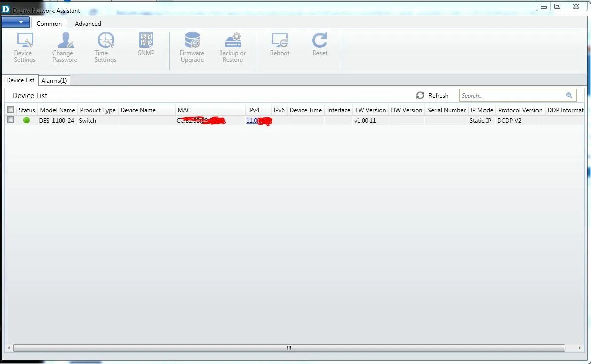Viewport: 591px width, 364px height.
Task: Sort by Serial Number column header
Action: tap(446, 110)
